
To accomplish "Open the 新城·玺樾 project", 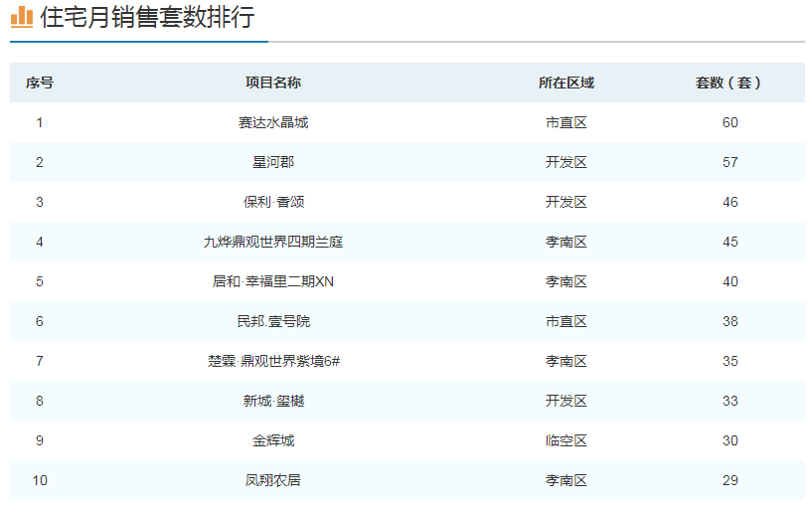I will [x=273, y=401].
